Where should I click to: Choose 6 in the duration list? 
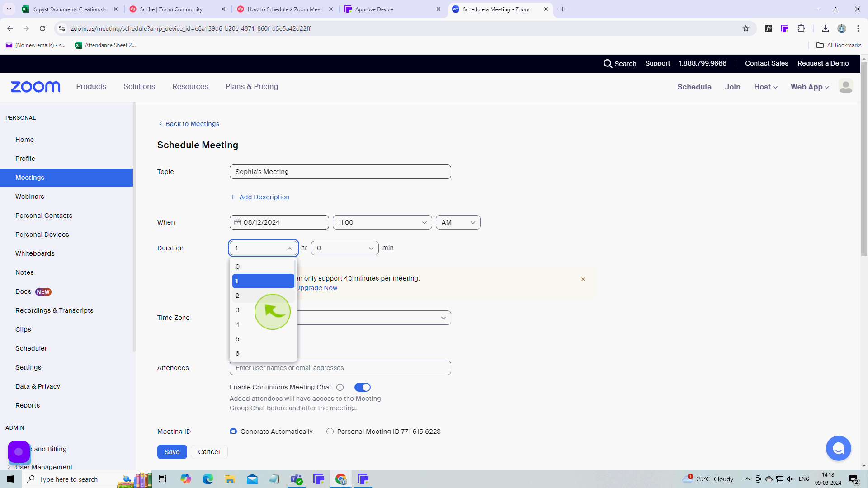tap(263, 353)
